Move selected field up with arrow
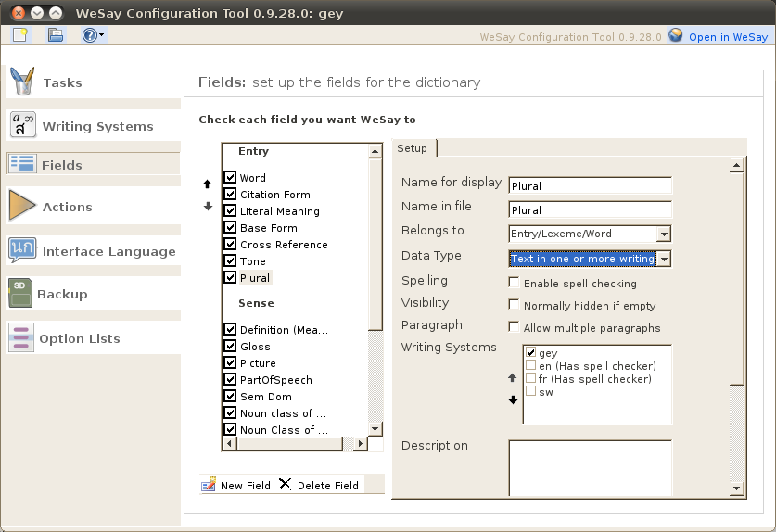Viewport: 776px width, 532px height. [208, 184]
